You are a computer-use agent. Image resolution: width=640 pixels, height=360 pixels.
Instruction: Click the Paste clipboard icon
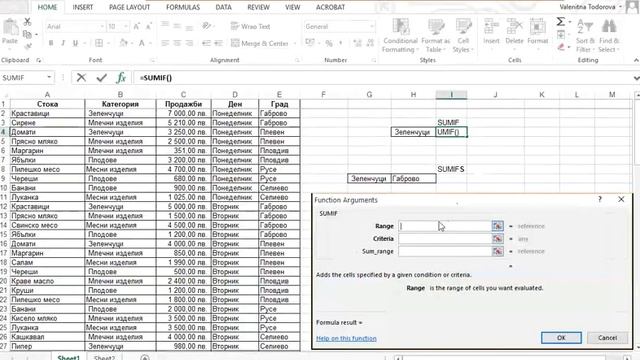[x=10, y=27]
